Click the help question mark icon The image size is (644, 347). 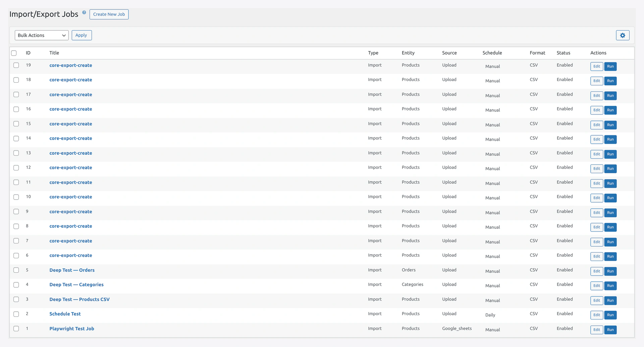pyautogui.click(x=84, y=13)
